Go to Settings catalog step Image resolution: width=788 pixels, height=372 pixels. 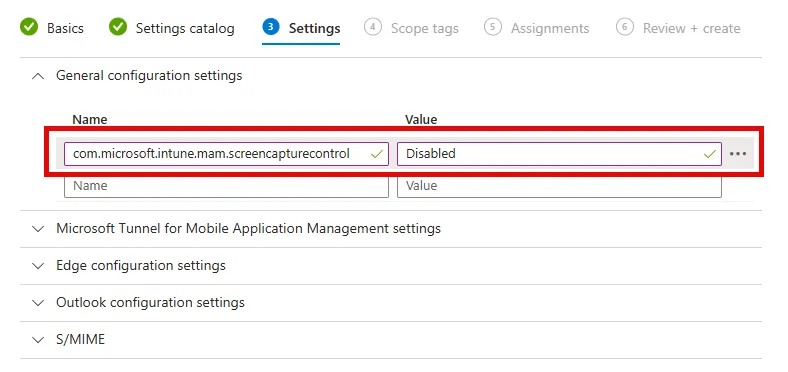(x=172, y=28)
